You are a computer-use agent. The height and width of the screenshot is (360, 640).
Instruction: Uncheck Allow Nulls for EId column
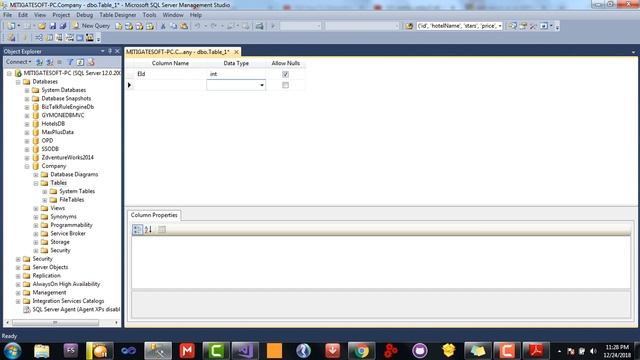[x=285, y=74]
